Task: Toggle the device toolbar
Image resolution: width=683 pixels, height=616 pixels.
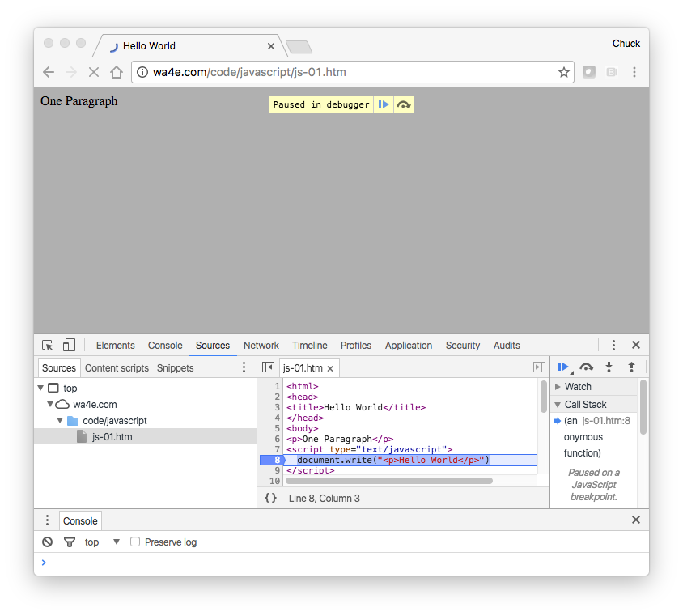Action: coord(69,345)
